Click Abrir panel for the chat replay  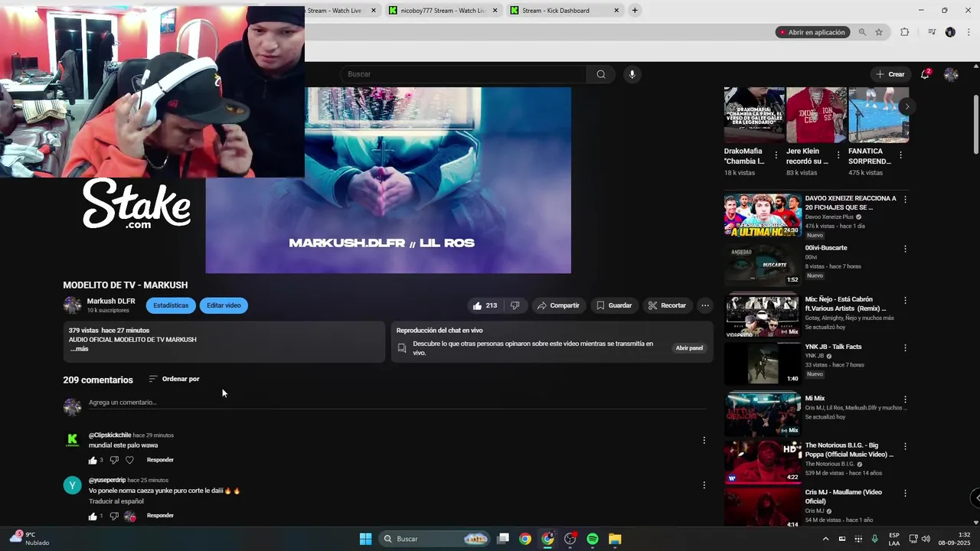pyautogui.click(x=689, y=348)
